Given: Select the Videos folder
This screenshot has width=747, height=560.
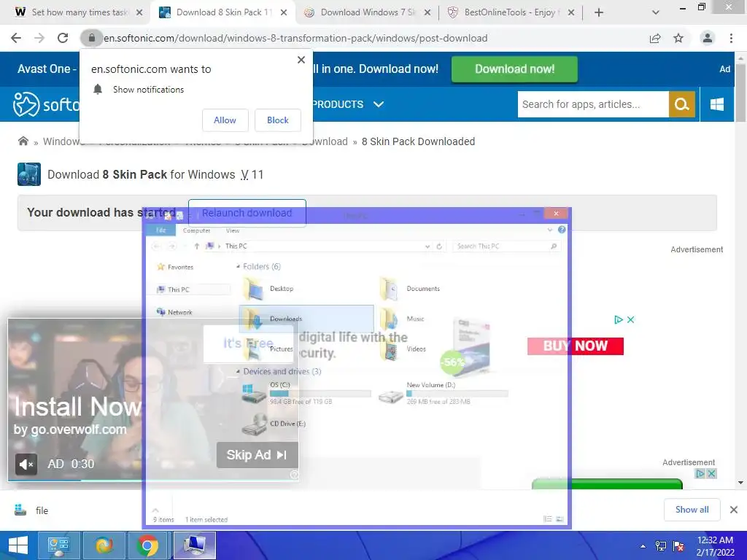Looking at the screenshot, I should coord(403,349).
